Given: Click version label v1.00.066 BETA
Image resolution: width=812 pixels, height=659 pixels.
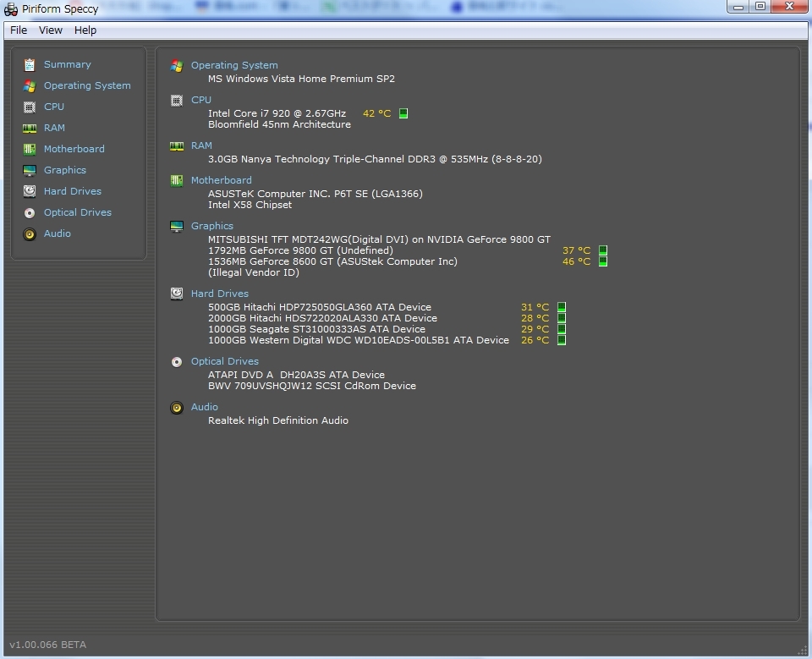Looking at the screenshot, I should click(48, 645).
